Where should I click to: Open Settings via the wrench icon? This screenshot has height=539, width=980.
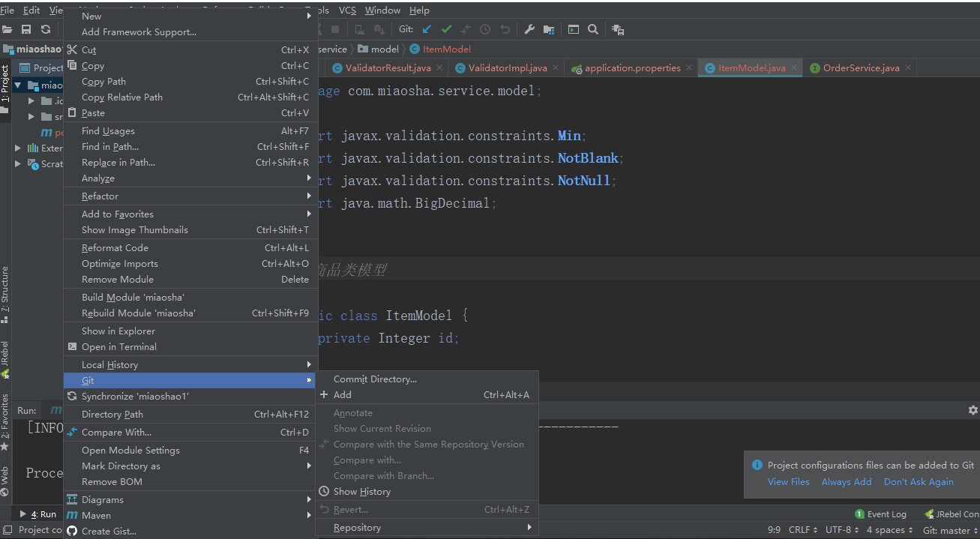click(529, 29)
